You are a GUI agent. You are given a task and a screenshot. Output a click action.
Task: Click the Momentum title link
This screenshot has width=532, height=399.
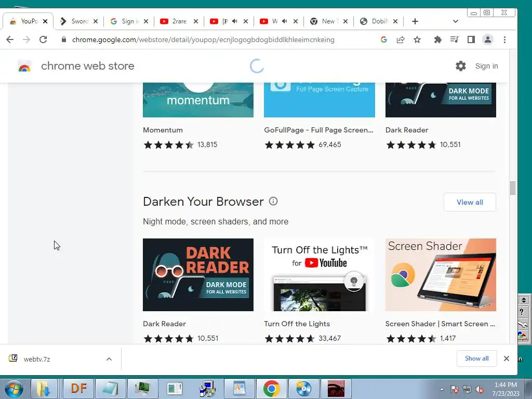(163, 130)
